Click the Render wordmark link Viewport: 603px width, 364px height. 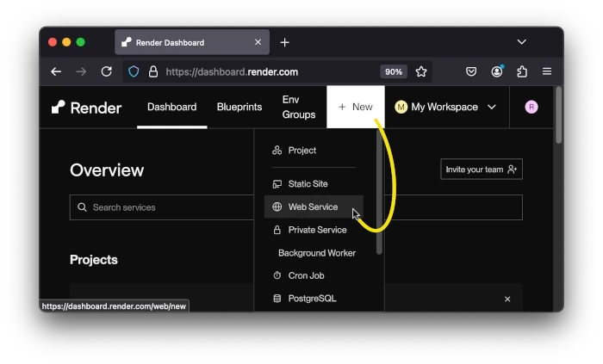96,108
